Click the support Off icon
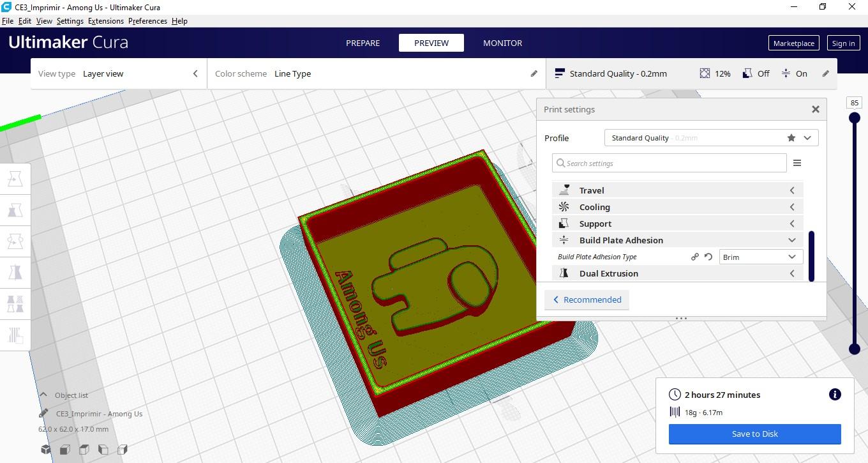This screenshot has height=463, width=868. pyautogui.click(x=747, y=73)
